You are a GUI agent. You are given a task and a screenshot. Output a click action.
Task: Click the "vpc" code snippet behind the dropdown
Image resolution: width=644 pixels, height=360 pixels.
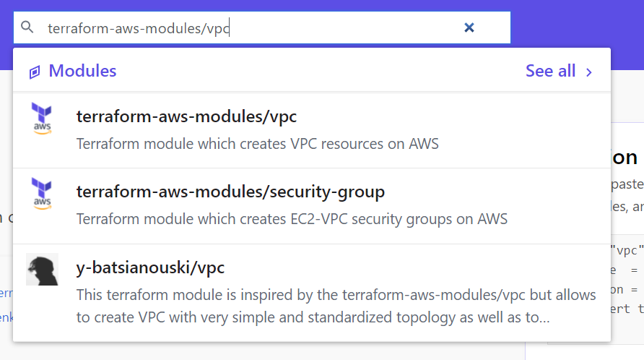click(627, 251)
